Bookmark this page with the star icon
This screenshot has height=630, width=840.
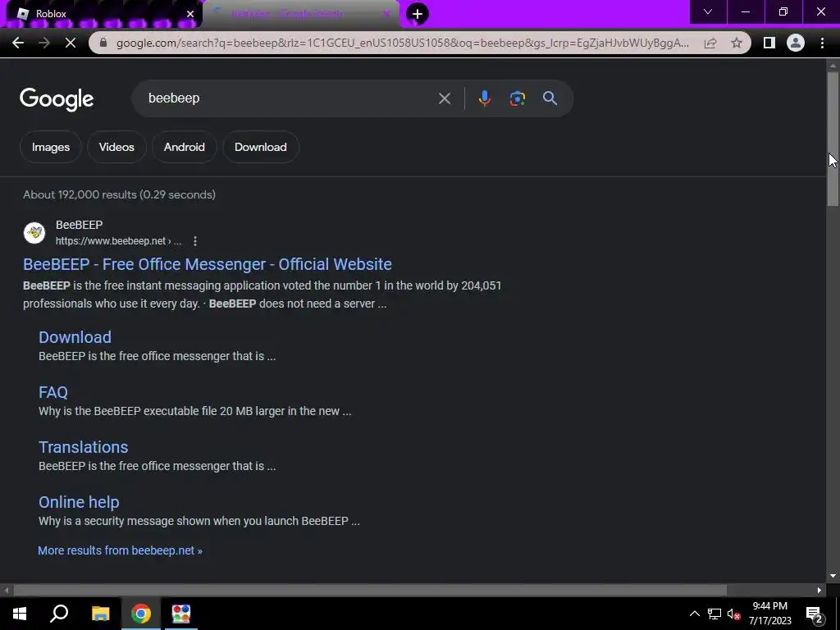737,43
